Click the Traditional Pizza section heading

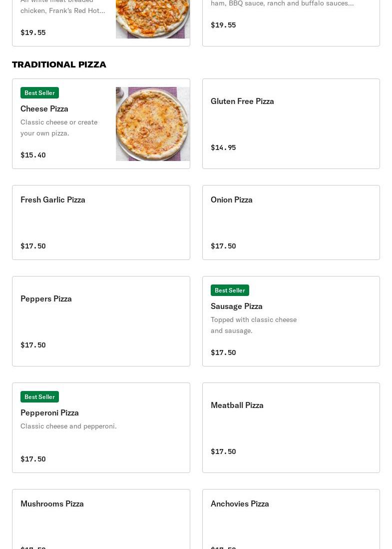[x=59, y=64]
